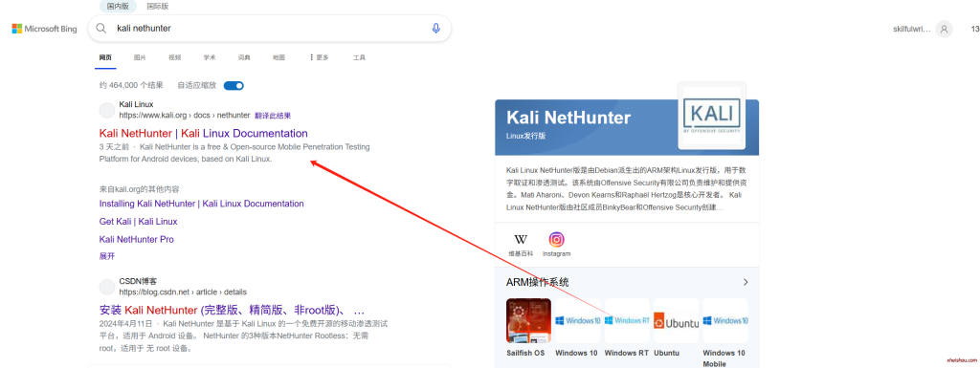Click the 来自kali.org的其他内容 label
980x368 pixels.
tap(140, 189)
